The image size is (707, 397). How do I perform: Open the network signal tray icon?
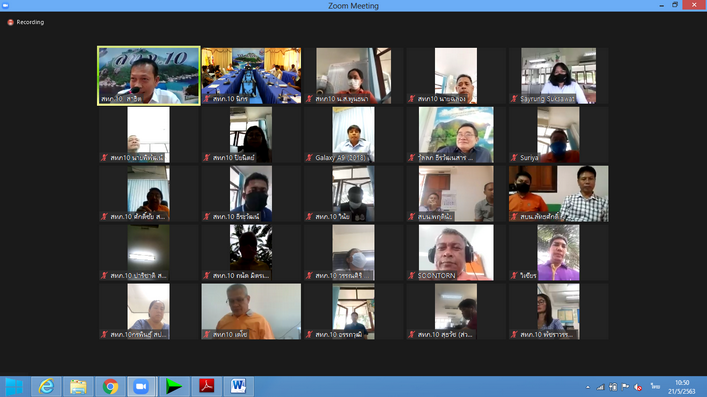point(601,387)
